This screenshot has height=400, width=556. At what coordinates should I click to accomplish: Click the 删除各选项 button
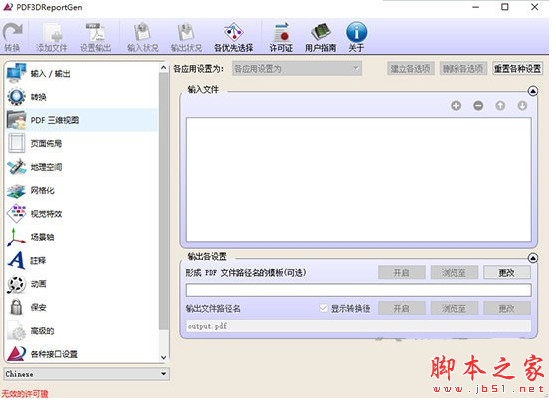[463, 68]
